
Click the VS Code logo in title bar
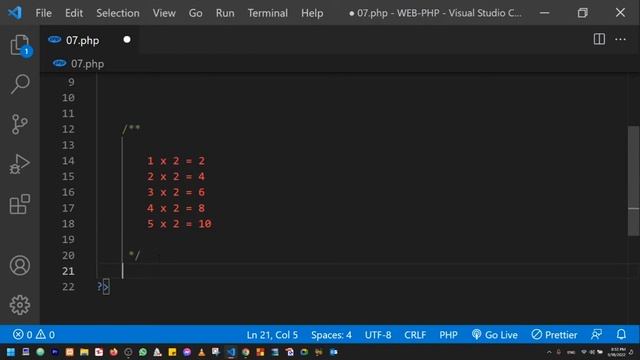pyautogui.click(x=15, y=13)
